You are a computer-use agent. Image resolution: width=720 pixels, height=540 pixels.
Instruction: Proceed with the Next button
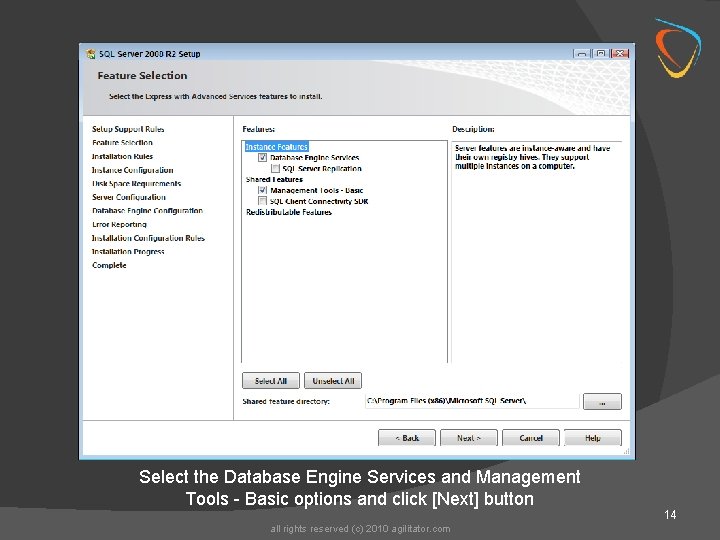click(469, 438)
